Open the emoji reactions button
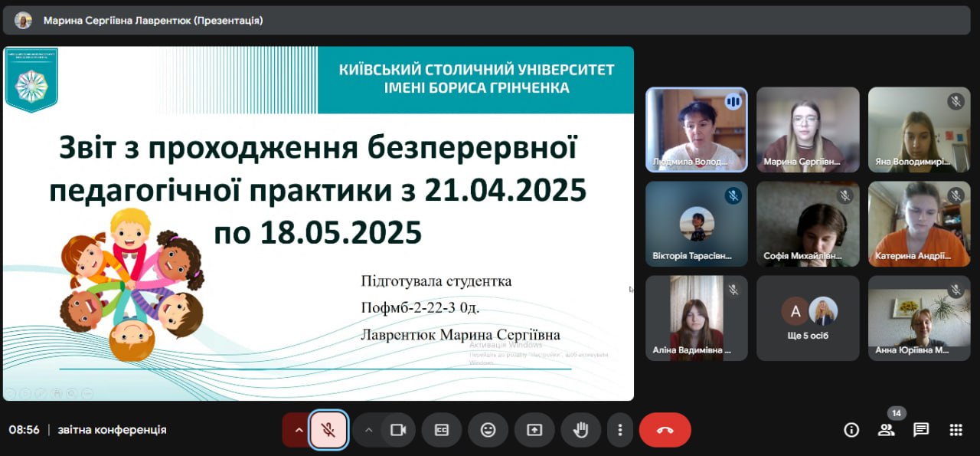Image resolution: width=980 pixels, height=456 pixels. (488, 430)
